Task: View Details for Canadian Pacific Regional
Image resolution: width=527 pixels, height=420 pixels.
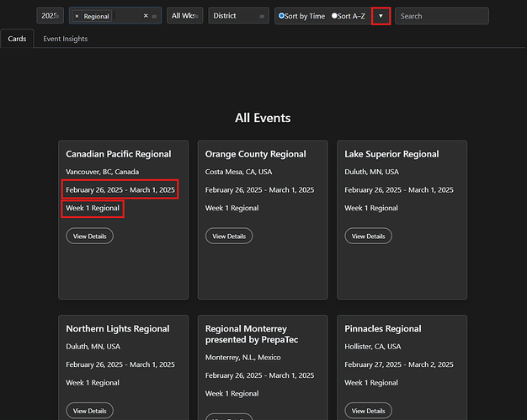Action: coord(90,237)
